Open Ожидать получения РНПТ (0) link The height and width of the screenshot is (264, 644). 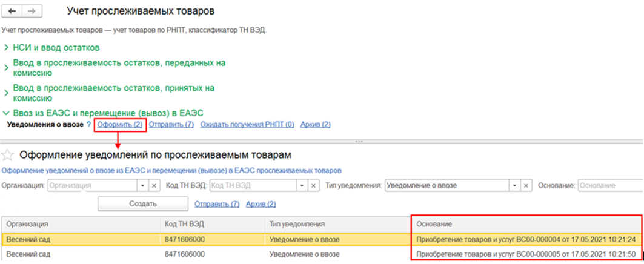[x=247, y=125]
